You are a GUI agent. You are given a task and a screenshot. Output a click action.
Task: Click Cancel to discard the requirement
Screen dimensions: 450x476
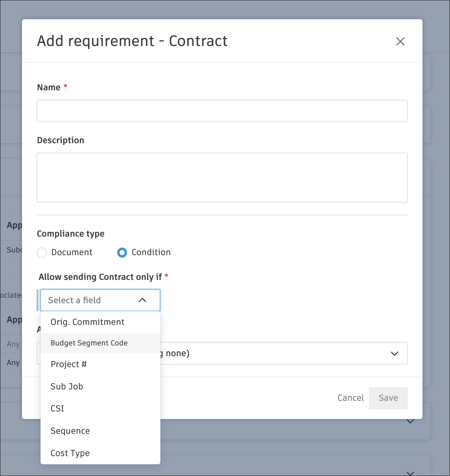click(350, 398)
